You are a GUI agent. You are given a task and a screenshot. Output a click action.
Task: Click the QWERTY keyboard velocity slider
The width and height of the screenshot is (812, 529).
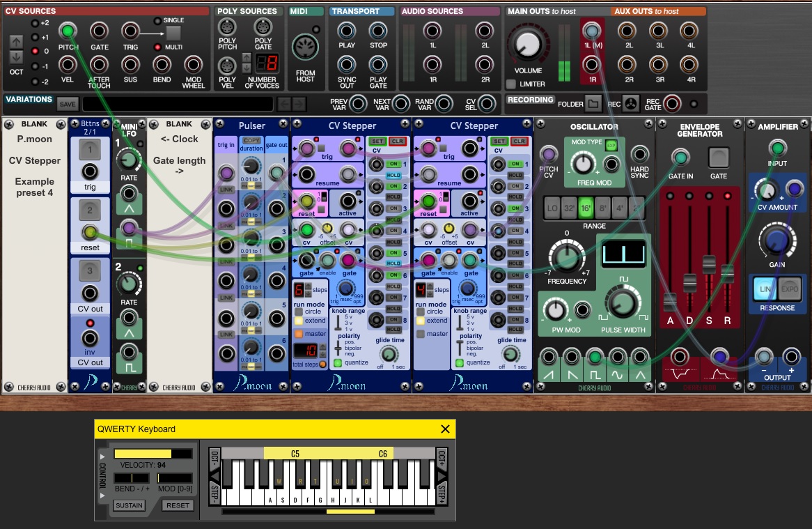tap(153, 454)
